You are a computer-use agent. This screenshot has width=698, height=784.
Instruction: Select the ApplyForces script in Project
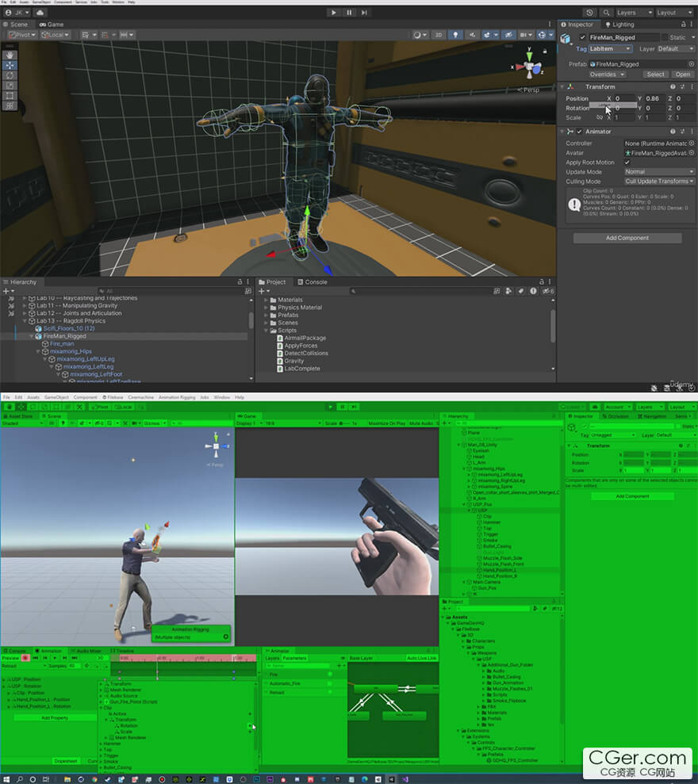click(x=301, y=346)
